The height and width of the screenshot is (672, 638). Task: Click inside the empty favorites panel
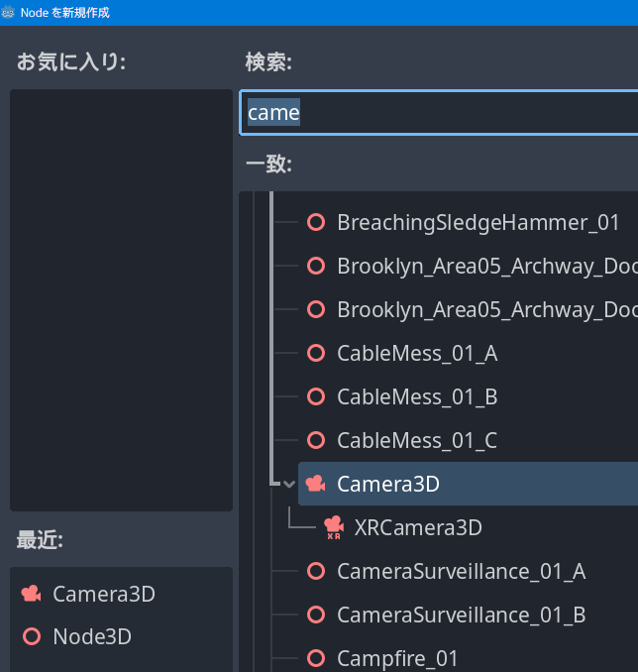coord(121,299)
